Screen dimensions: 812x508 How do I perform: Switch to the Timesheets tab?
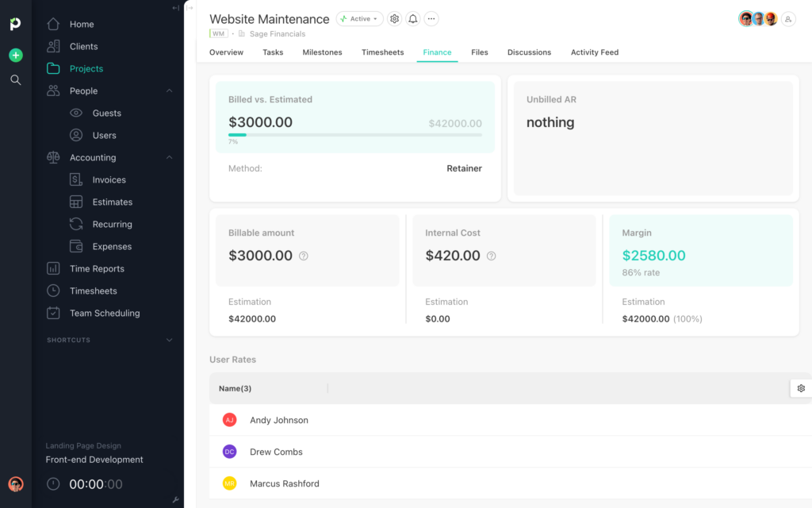[x=382, y=52]
